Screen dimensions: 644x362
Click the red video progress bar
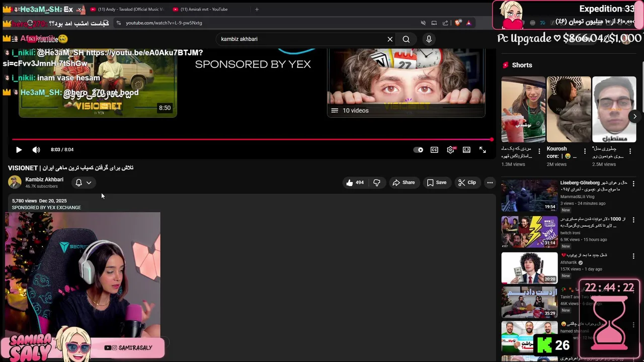pos(252,139)
